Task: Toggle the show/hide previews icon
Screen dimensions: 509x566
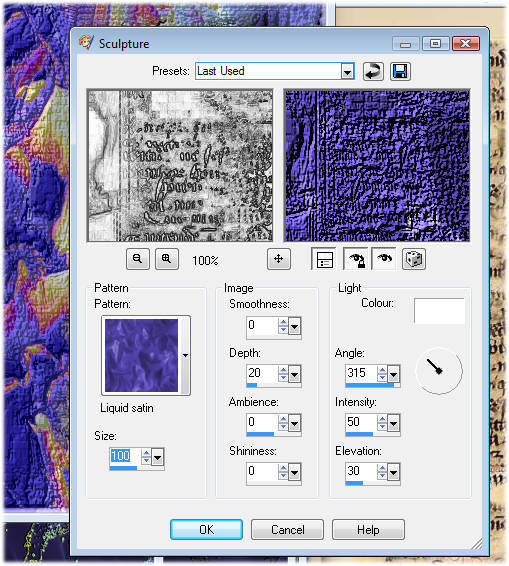Action: click(x=324, y=259)
